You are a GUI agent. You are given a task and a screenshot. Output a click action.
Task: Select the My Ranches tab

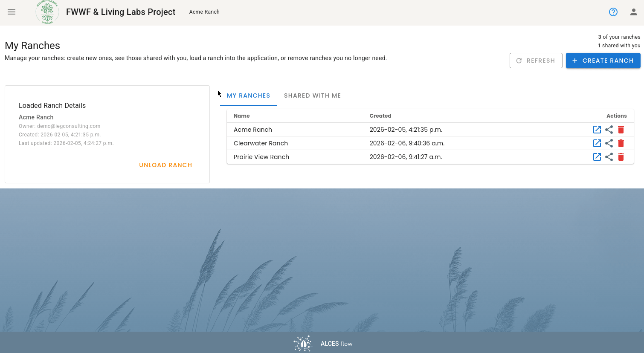click(x=249, y=95)
